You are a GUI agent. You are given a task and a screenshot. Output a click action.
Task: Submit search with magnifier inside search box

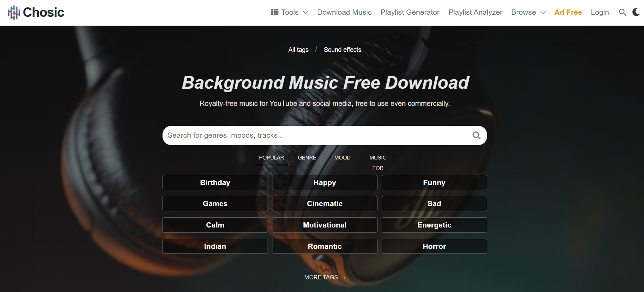pyautogui.click(x=476, y=135)
